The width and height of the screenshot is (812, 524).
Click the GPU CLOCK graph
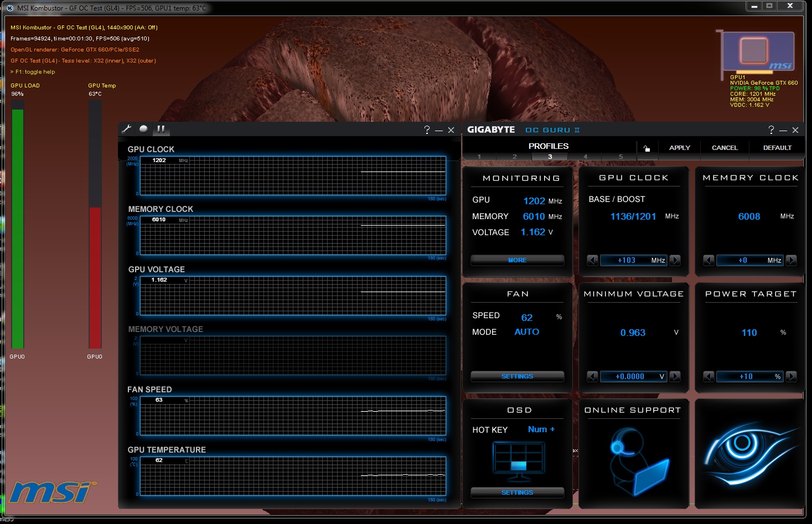click(x=293, y=175)
